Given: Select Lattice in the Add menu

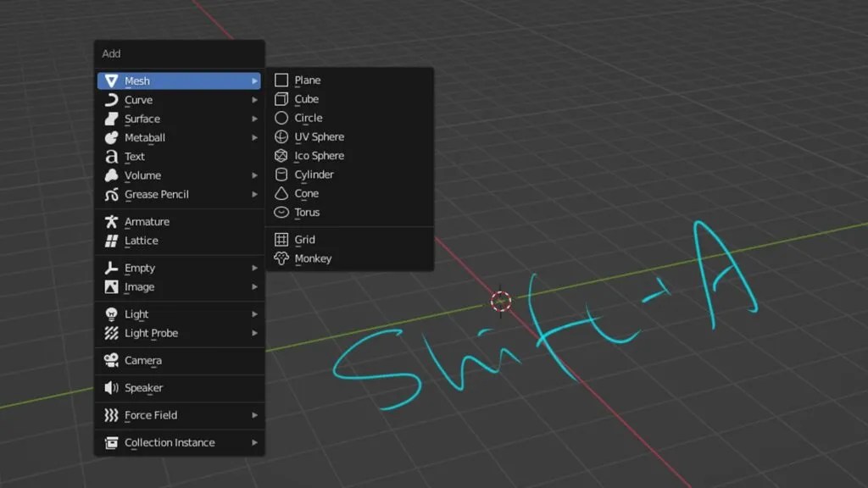Looking at the screenshot, I should pyautogui.click(x=139, y=241).
